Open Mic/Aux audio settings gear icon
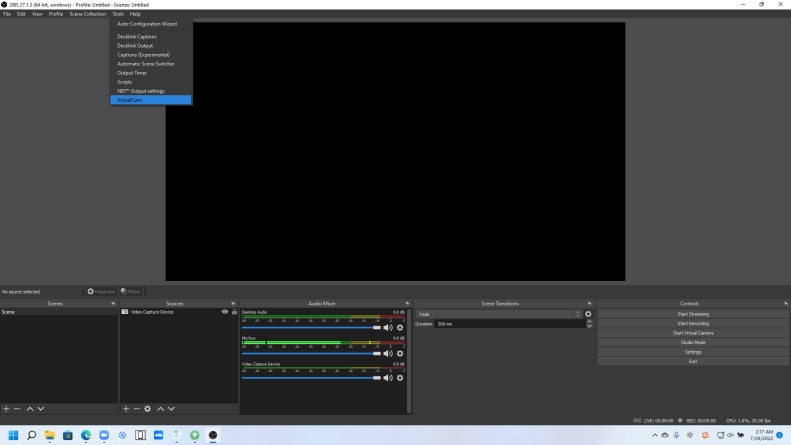Image resolution: width=791 pixels, height=445 pixels. pos(400,354)
